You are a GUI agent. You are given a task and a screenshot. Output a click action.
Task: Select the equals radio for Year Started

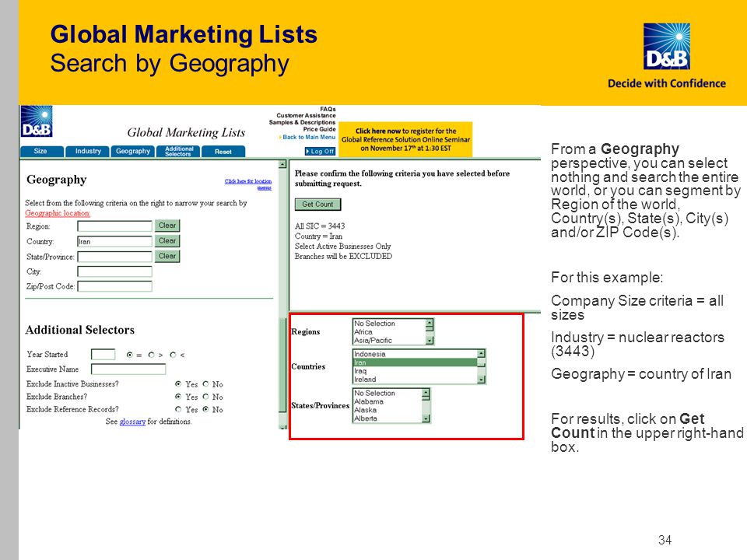(130, 355)
